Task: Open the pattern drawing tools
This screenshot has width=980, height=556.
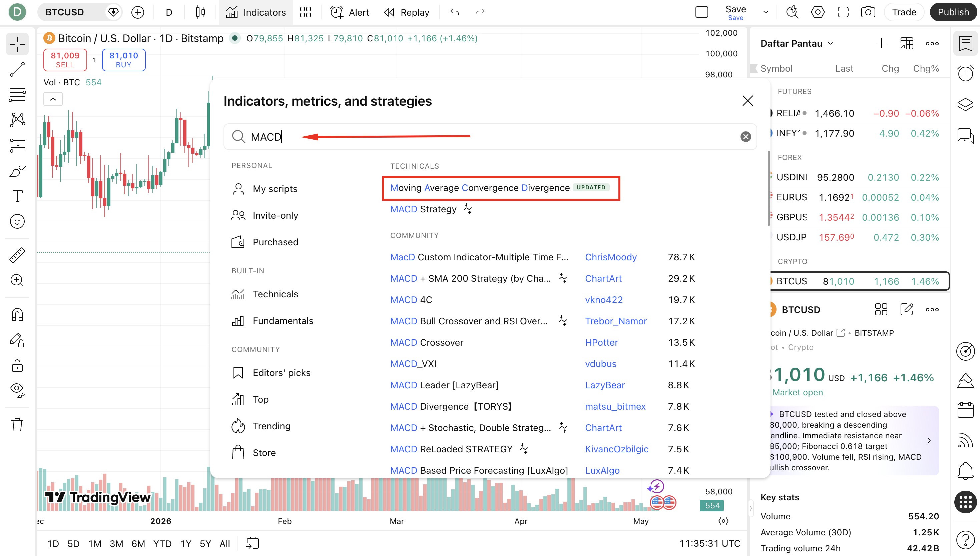Action: tap(17, 120)
